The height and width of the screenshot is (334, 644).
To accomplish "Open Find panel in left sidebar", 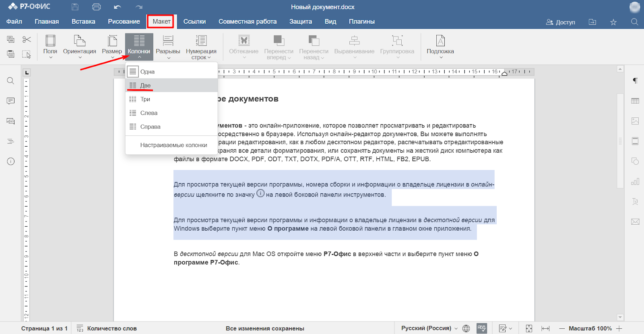I will pos(11,81).
